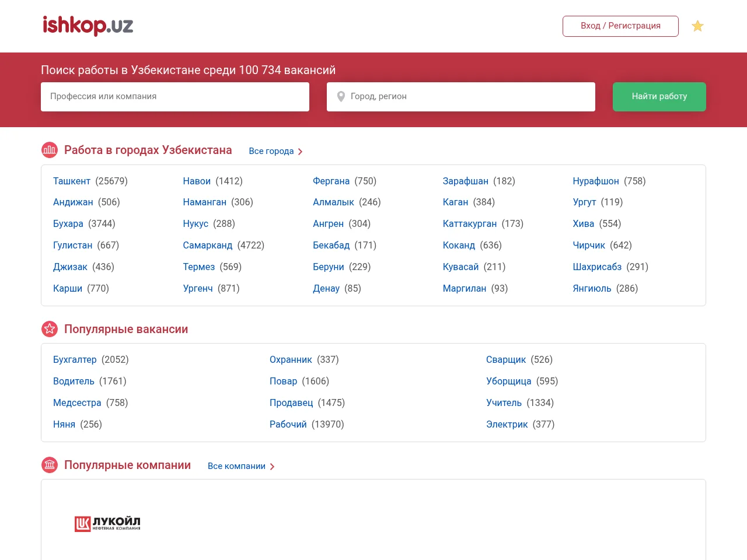Click the Найти работу button

point(659,97)
